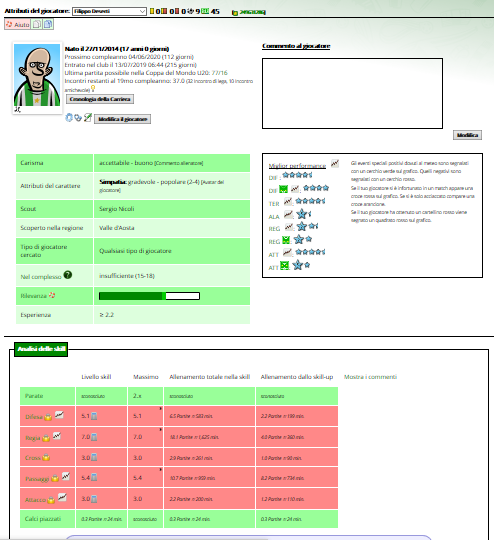This screenshot has width=494, height=540.
Task: Open Cronologia della Carriera button
Action: [x=100, y=99]
